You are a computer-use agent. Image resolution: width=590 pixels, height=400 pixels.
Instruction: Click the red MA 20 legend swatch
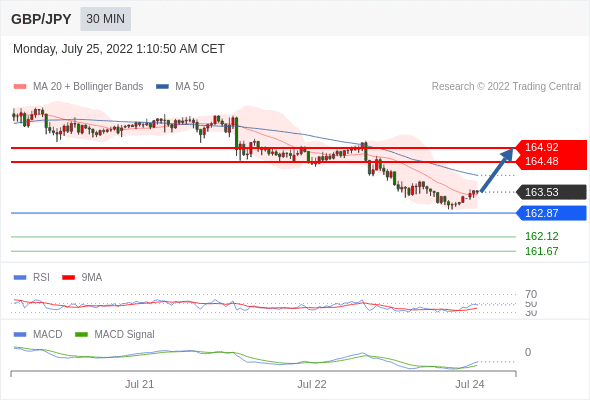20,87
